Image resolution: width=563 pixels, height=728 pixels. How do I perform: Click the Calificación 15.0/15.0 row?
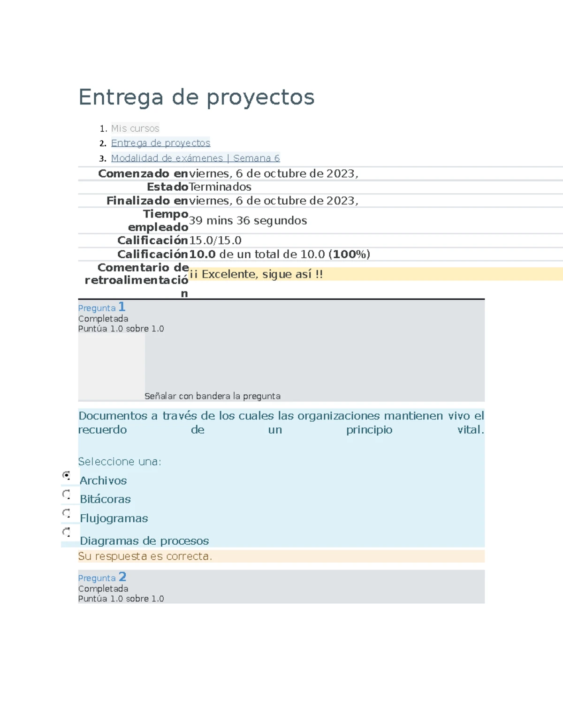point(213,240)
